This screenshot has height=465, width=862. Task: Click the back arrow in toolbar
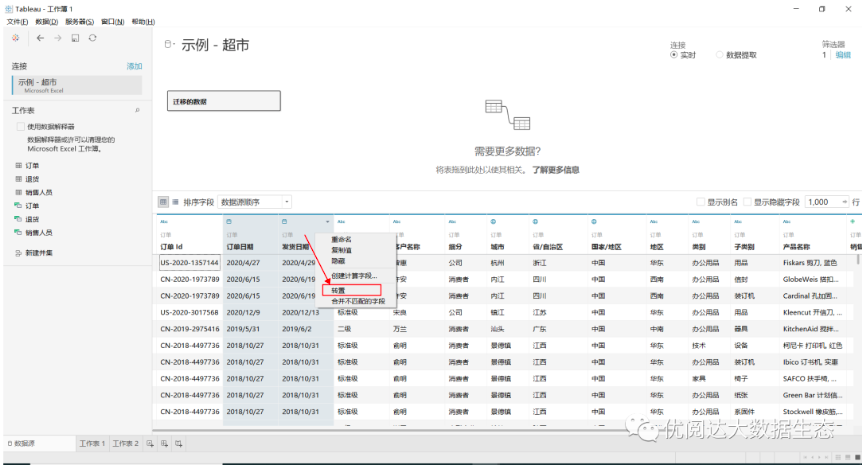click(x=41, y=37)
